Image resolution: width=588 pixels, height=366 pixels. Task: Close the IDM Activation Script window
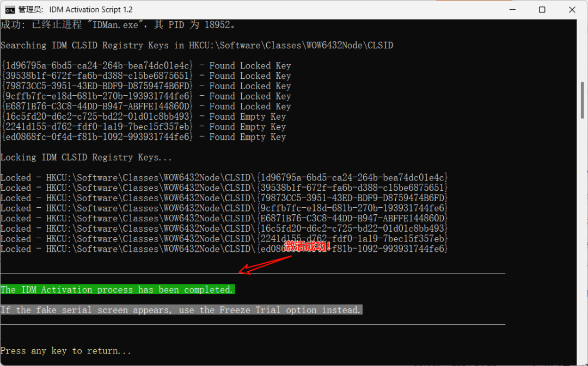(572, 10)
